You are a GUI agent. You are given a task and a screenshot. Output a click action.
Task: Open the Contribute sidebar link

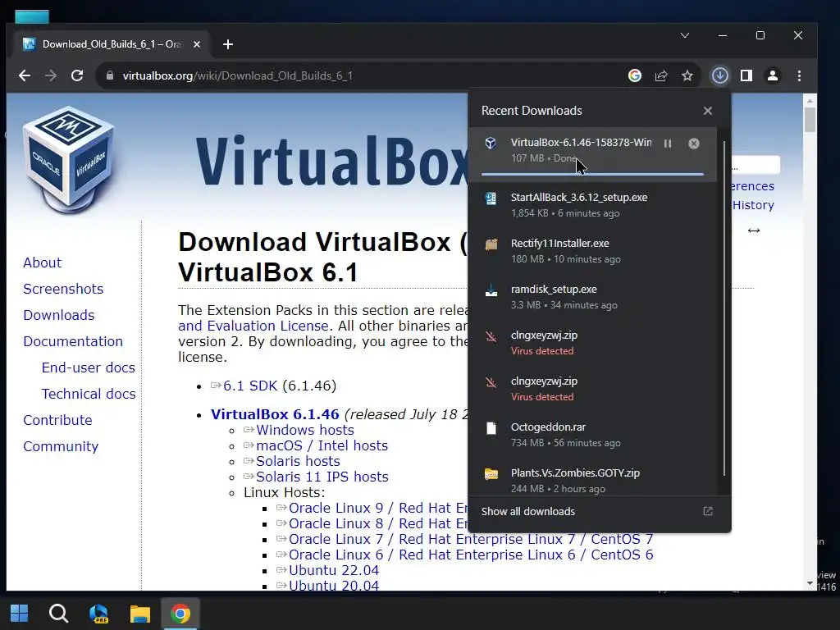point(58,420)
